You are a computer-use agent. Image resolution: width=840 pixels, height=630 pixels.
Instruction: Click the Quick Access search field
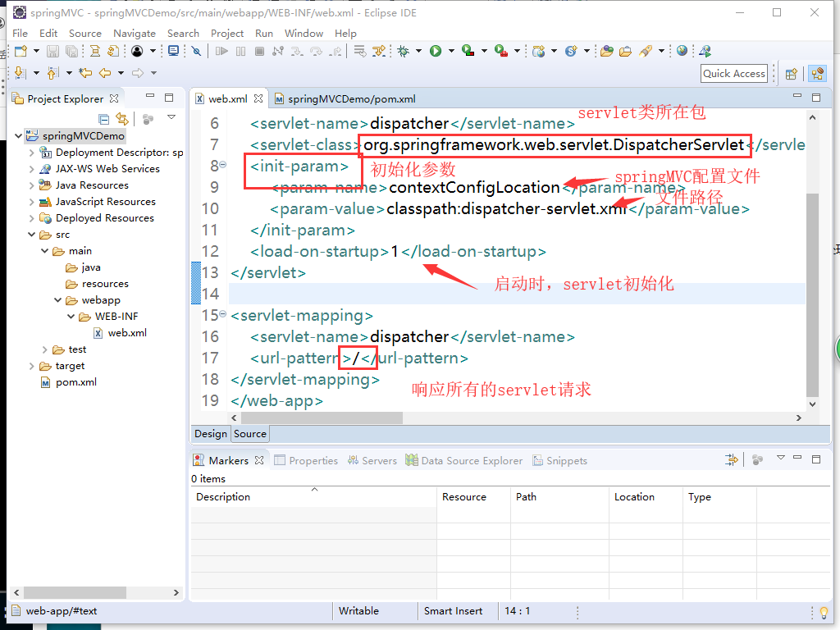734,73
